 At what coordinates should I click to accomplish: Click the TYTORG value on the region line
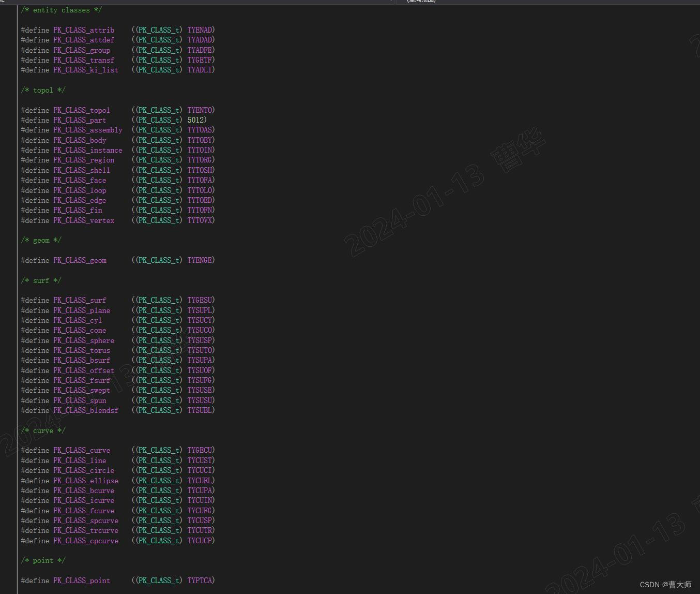coord(200,160)
